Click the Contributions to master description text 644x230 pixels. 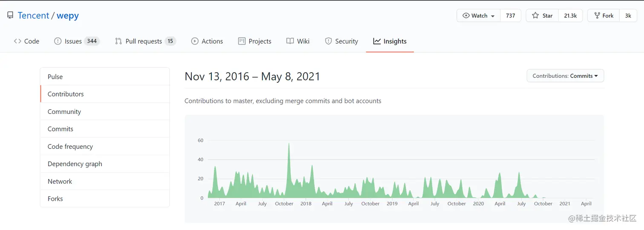283,101
